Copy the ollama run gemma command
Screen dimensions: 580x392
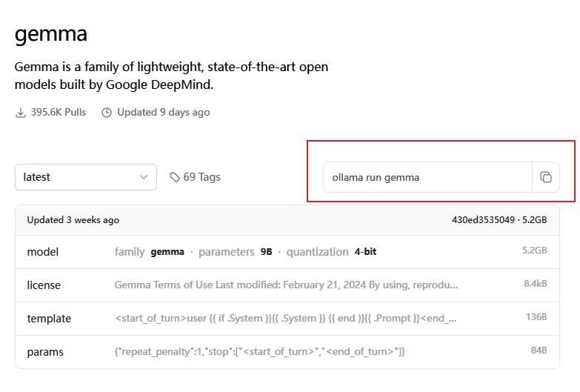point(546,177)
